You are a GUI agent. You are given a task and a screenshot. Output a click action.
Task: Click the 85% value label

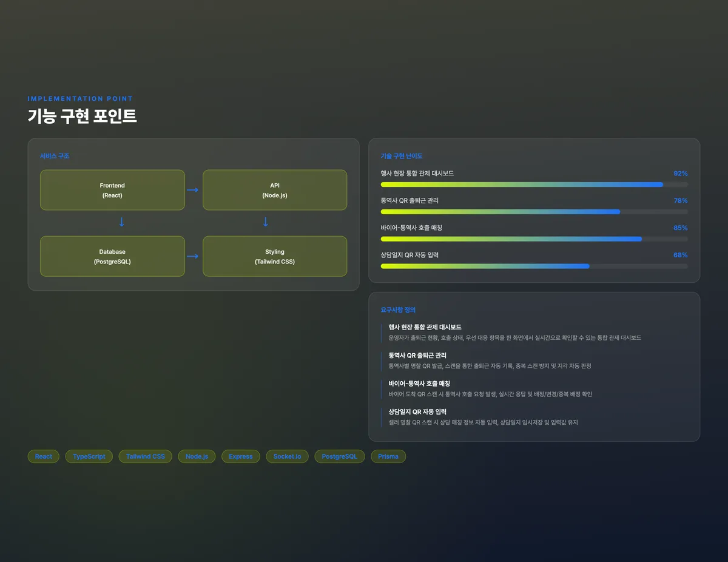[x=681, y=228]
